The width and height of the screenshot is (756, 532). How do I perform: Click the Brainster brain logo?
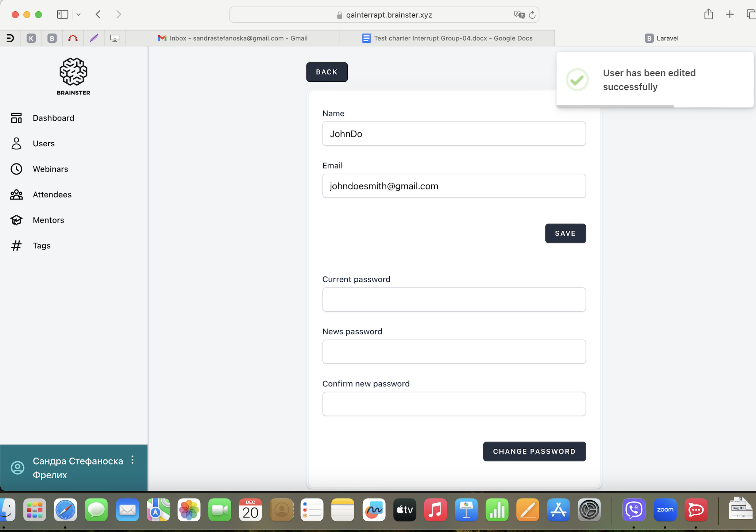(73, 72)
